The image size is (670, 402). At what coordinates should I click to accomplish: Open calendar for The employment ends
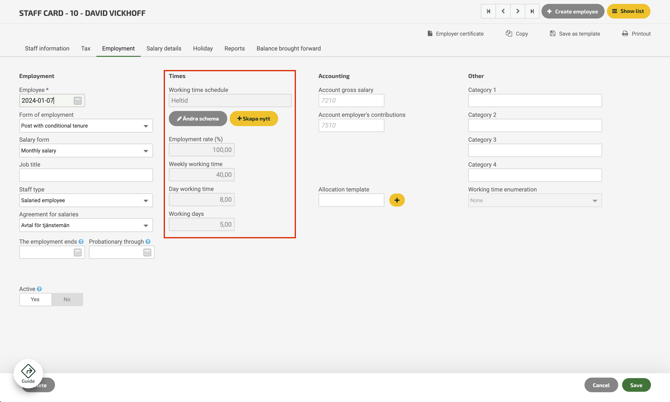[78, 252]
